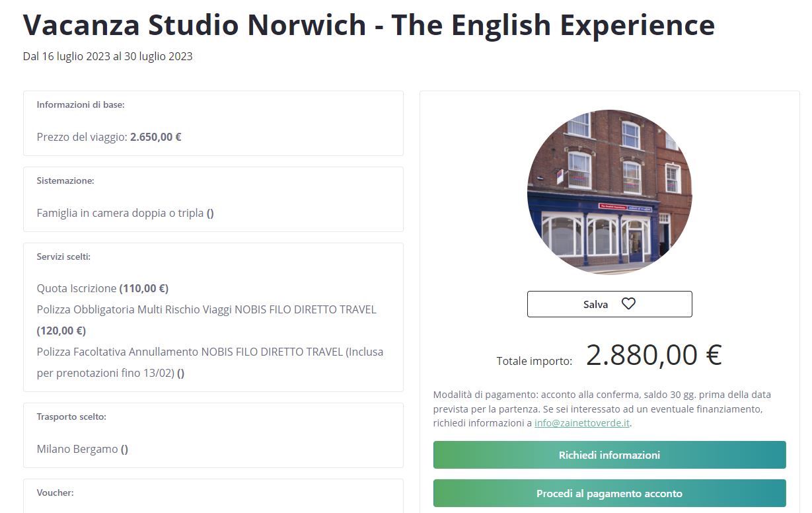Click the Sistemazione section heading
Screen dimensions: 812x513
pyautogui.click(x=65, y=180)
